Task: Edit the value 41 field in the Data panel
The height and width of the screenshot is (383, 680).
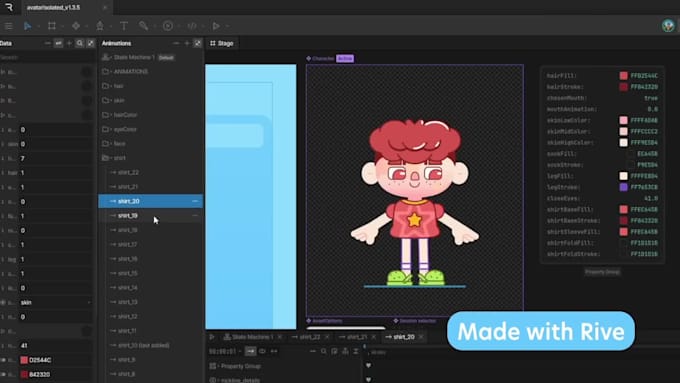Action: [56, 346]
